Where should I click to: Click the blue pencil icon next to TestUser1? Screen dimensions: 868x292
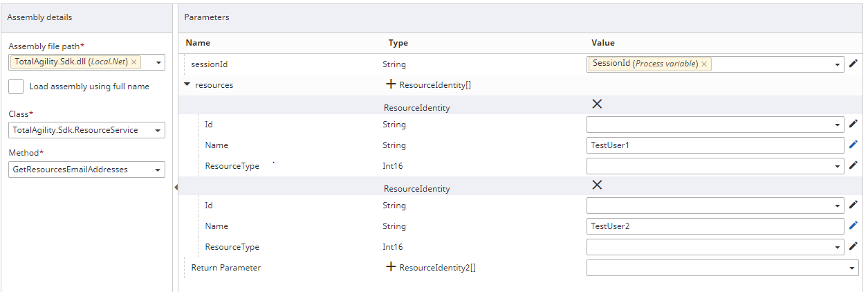853,145
